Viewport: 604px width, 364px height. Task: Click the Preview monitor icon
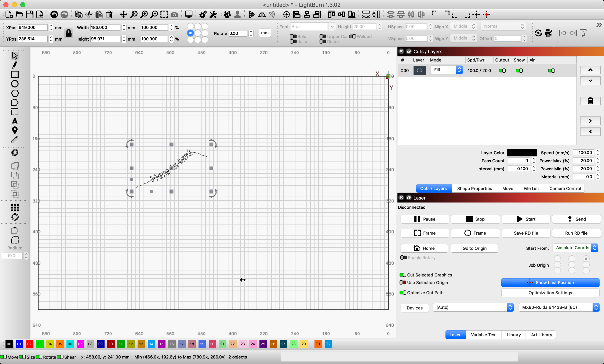(189, 14)
